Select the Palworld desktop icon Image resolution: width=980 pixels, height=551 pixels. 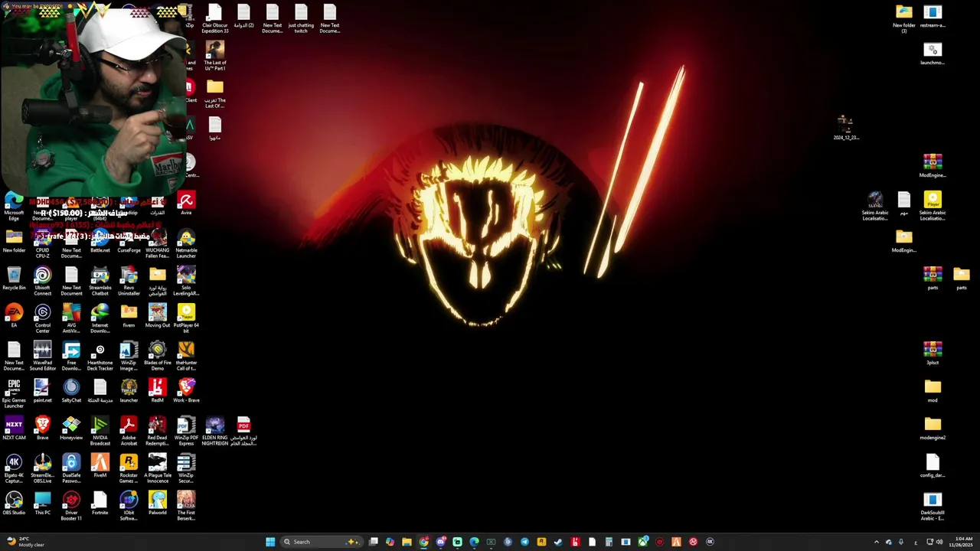click(x=158, y=504)
